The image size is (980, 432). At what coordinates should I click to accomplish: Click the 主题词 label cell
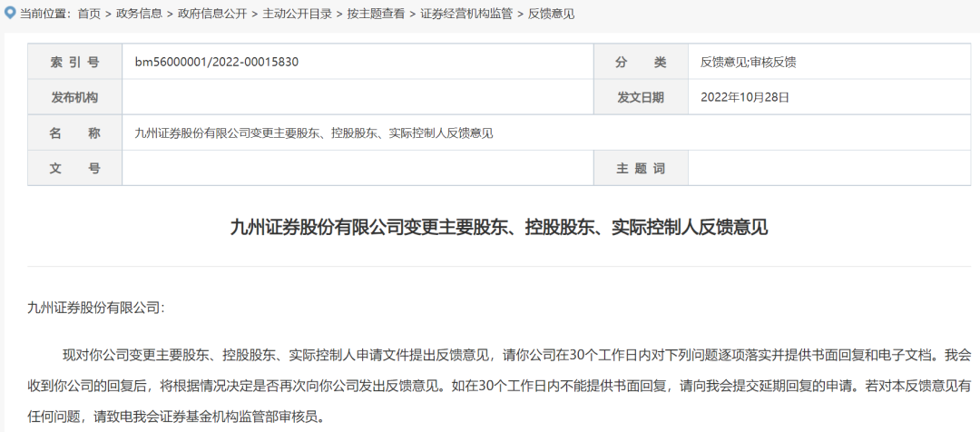coord(641,168)
